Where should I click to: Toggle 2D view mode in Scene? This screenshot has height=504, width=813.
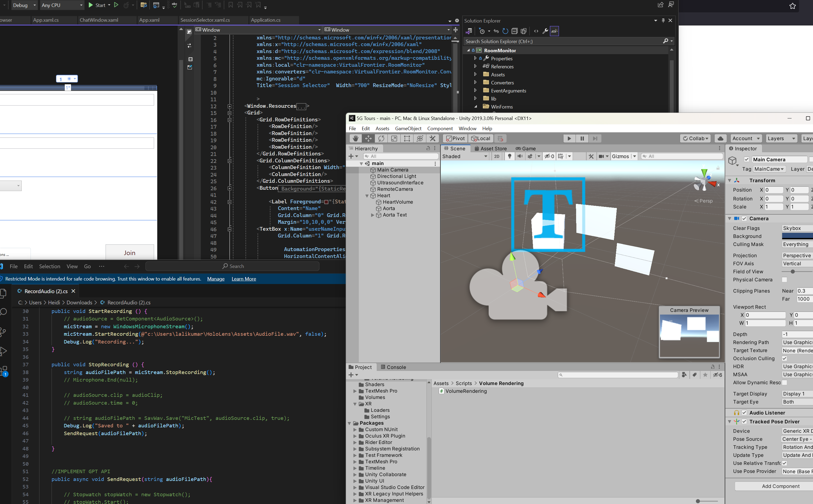(x=497, y=156)
